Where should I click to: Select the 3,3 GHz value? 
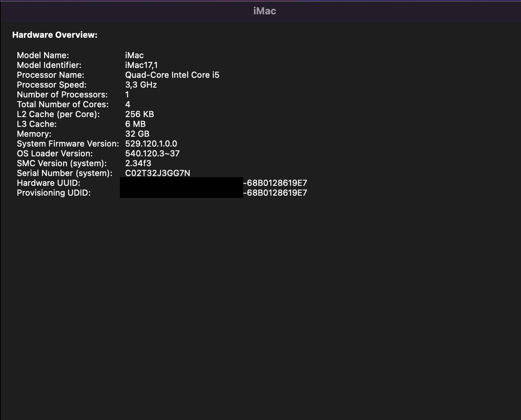pos(141,85)
